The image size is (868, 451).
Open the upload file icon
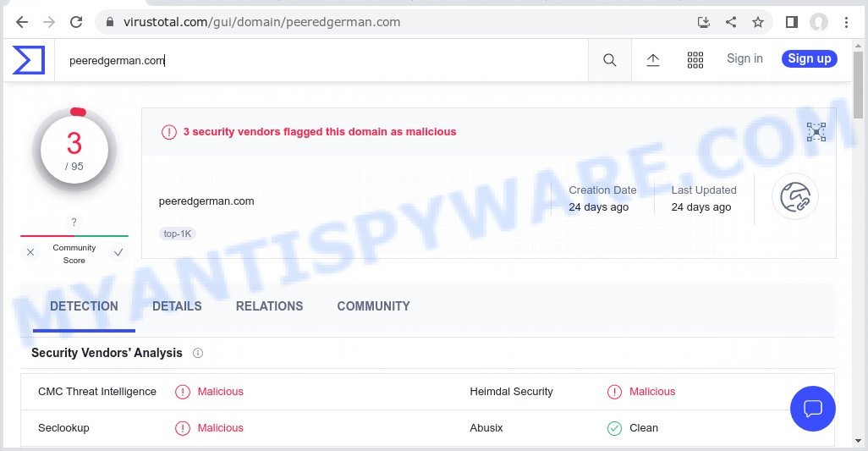tap(653, 60)
